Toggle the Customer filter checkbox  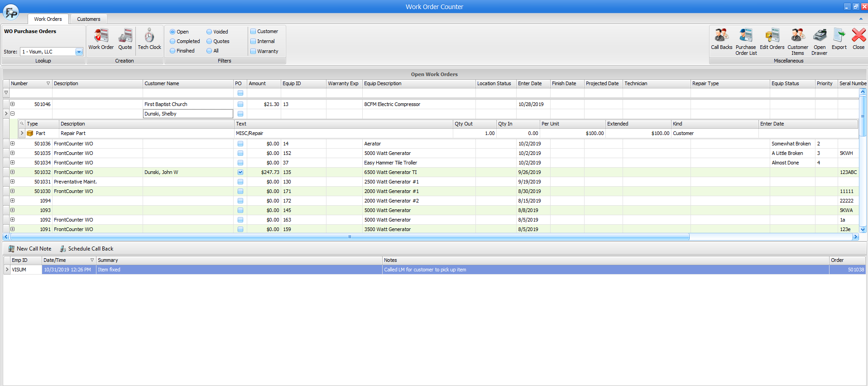pyautogui.click(x=253, y=31)
